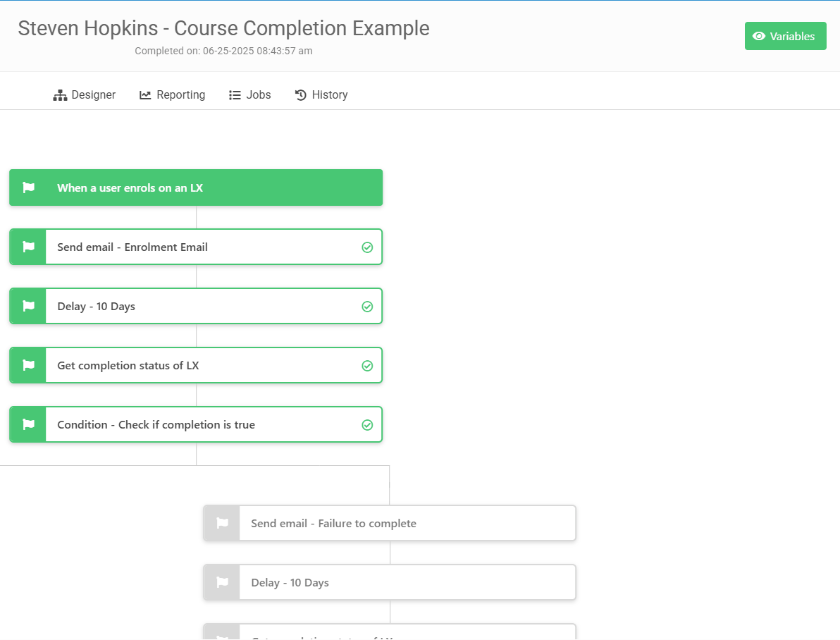840x640 pixels.
Task: Click flag icon on Get completion status step
Action: [x=28, y=365]
